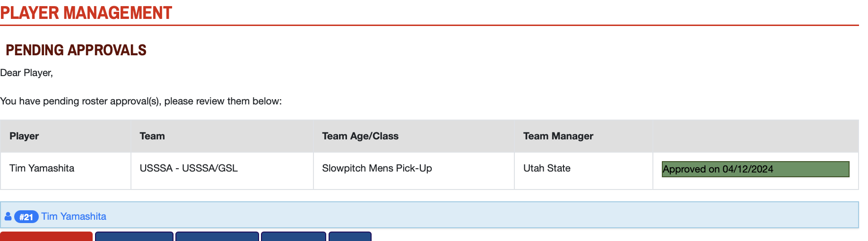The width and height of the screenshot is (868, 241).
Task: Click the Team Manager column header
Action: [x=558, y=136]
